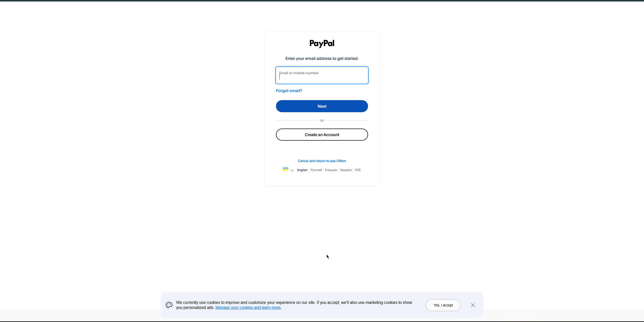Viewport: 644px width, 322px height.
Task: Follow Cancel and return to pay-Offers link
Action: [x=322, y=161]
